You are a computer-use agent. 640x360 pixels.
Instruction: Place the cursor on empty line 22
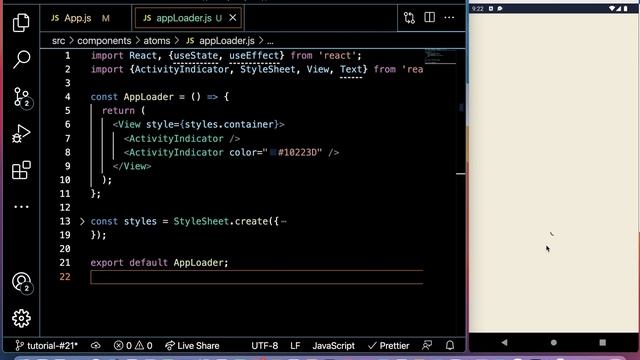257,277
